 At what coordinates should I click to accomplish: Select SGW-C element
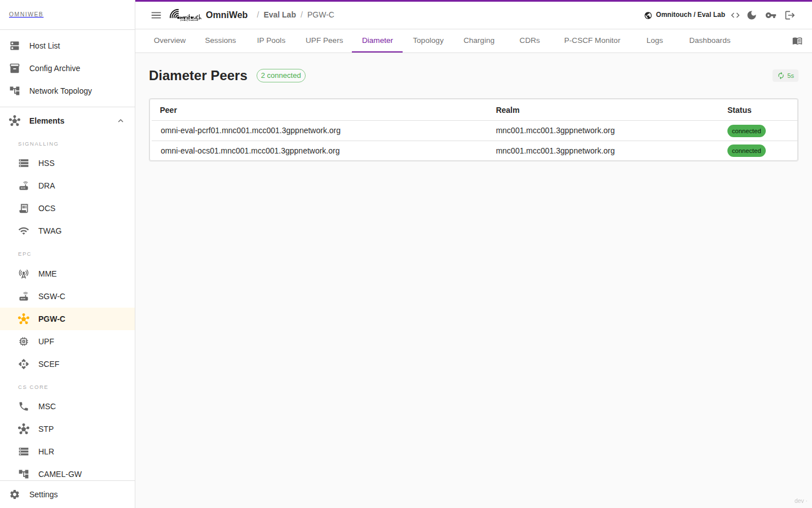click(68, 296)
